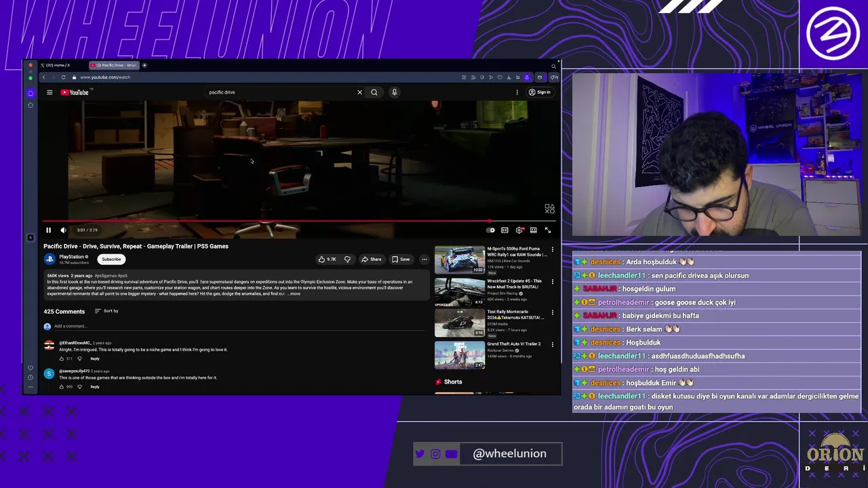Viewport: 868px width, 488px height.
Task: Reply to EthanRDoesMC_'s comment
Action: coord(95,359)
